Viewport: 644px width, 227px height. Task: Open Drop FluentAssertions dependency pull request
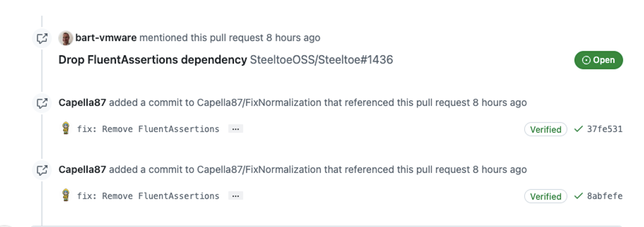coord(153,60)
